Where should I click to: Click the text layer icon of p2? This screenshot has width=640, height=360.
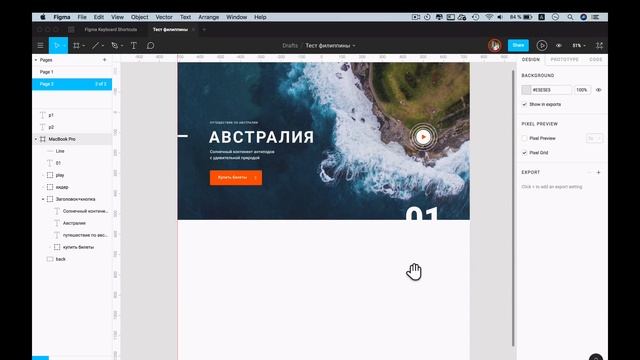(42, 127)
